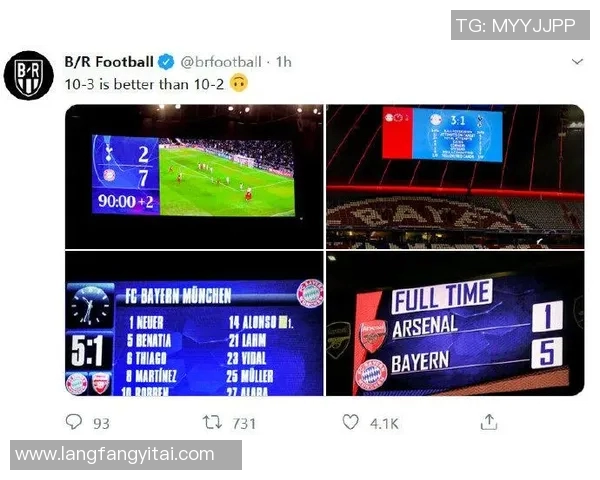600x480 pixels.
Task: Open the Full Time Arsenal Bayern photo
Action: coord(455,323)
